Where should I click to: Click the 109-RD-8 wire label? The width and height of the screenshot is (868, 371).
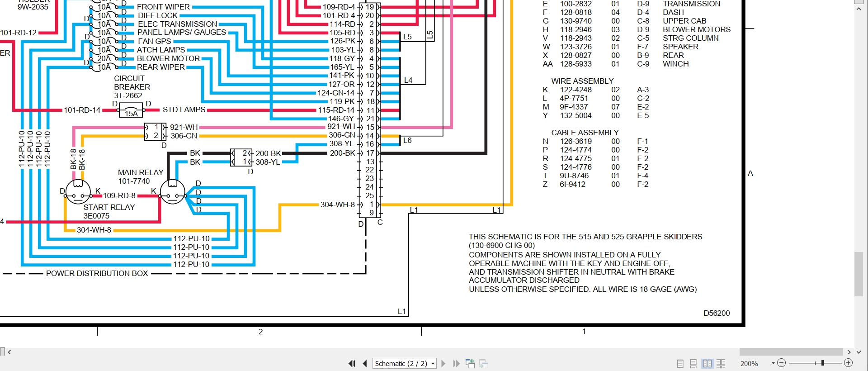click(119, 195)
